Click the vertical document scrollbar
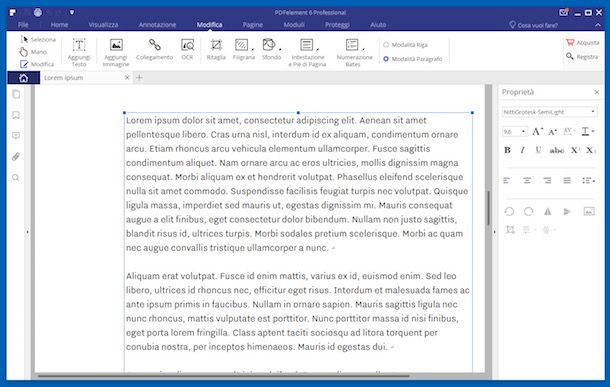 pos(488,208)
